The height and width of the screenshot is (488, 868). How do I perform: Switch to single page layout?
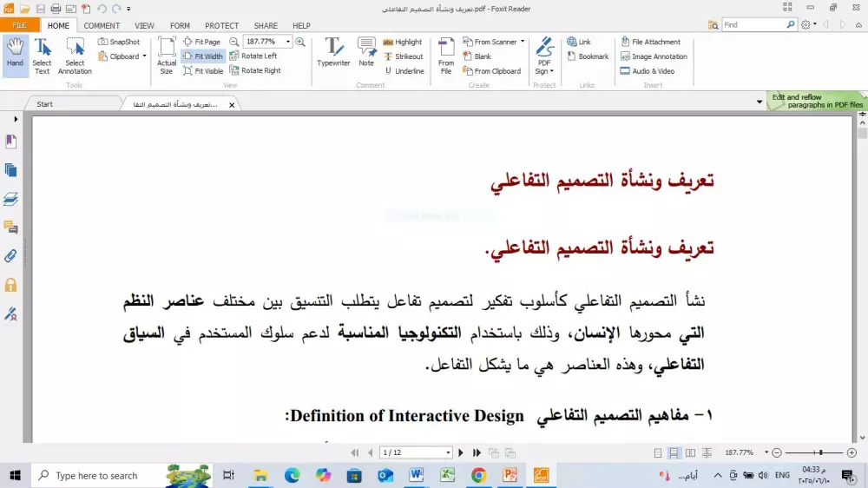(658, 453)
